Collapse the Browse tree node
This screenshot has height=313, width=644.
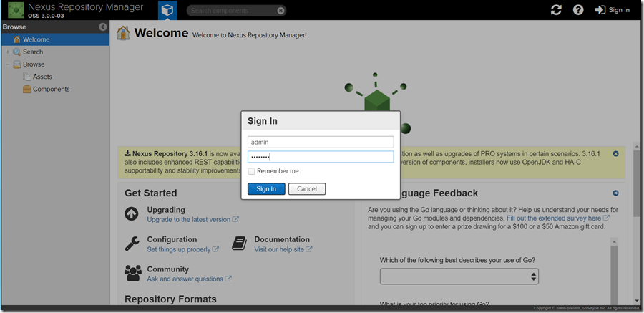7,64
